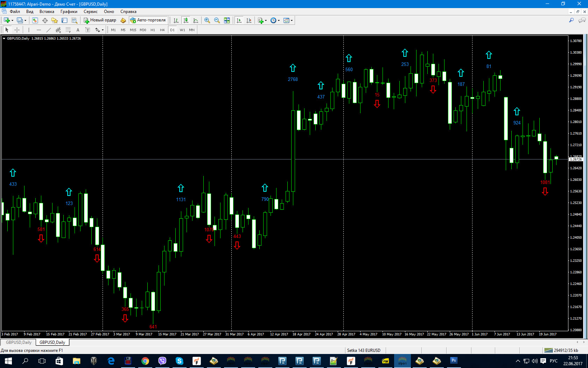Select the Fibonacci retracement tool
The height and width of the screenshot is (368, 588).
pos(68,30)
